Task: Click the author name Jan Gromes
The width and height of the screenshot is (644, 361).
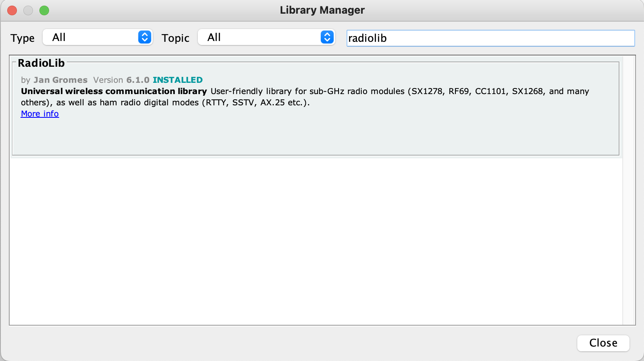Action: pyautogui.click(x=60, y=80)
